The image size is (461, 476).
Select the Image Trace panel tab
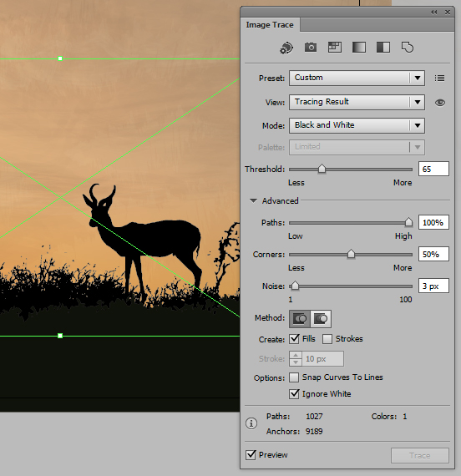(270, 25)
